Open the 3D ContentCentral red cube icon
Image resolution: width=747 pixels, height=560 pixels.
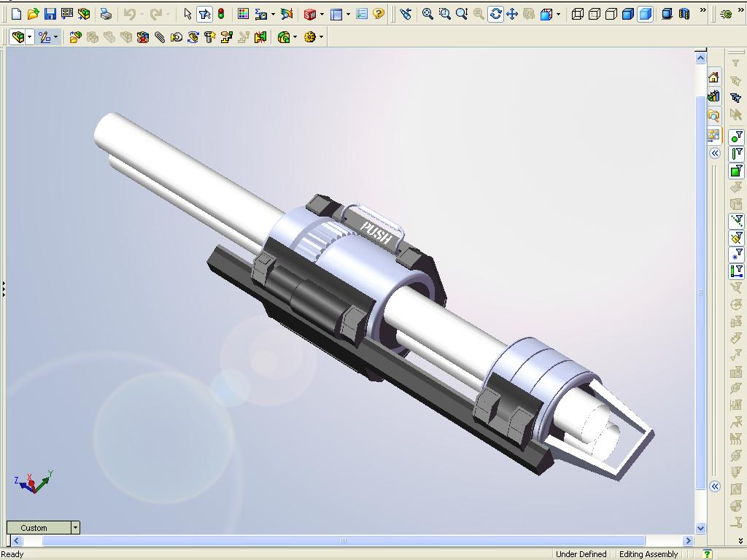309,14
